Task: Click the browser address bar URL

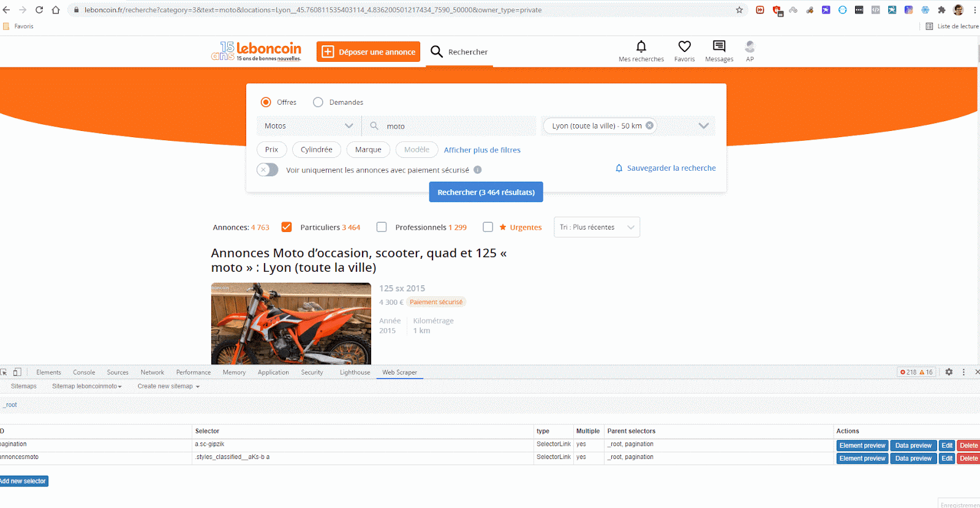Action: pos(313,10)
